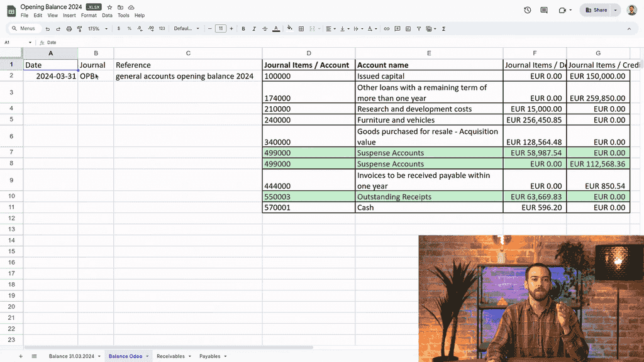
Task: Open the font family dropdown
Action: [x=186, y=29]
